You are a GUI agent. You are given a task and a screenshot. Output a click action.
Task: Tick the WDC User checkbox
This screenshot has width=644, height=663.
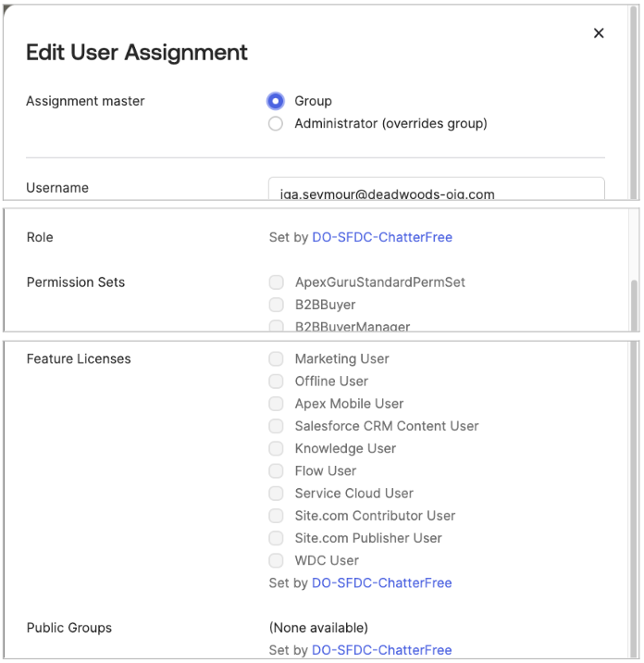click(x=277, y=560)
